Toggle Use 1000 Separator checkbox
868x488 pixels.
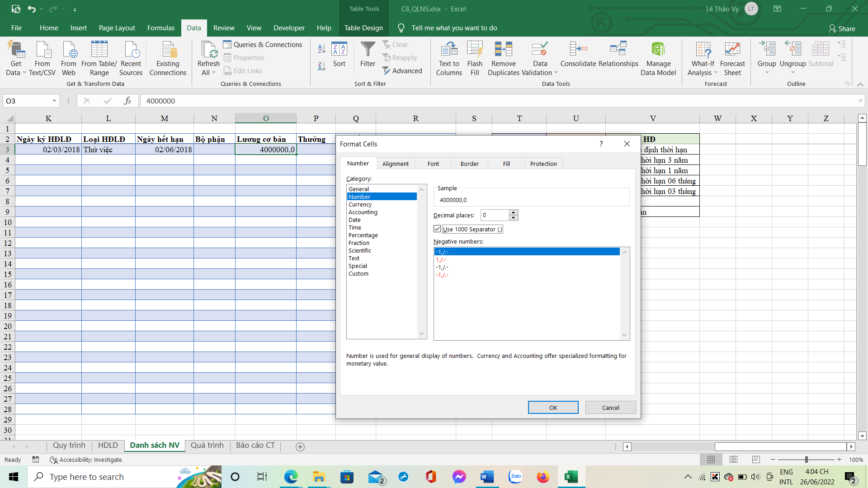[437, 229]
